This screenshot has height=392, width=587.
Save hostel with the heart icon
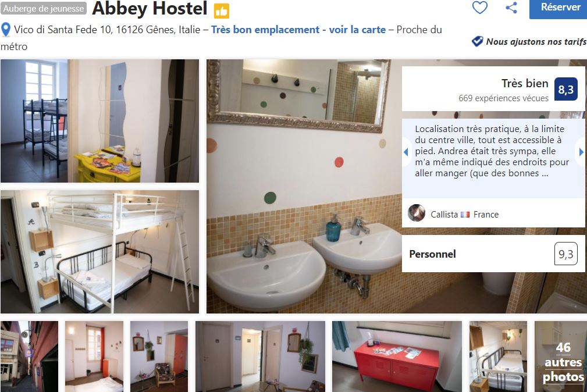click(479, 8)
